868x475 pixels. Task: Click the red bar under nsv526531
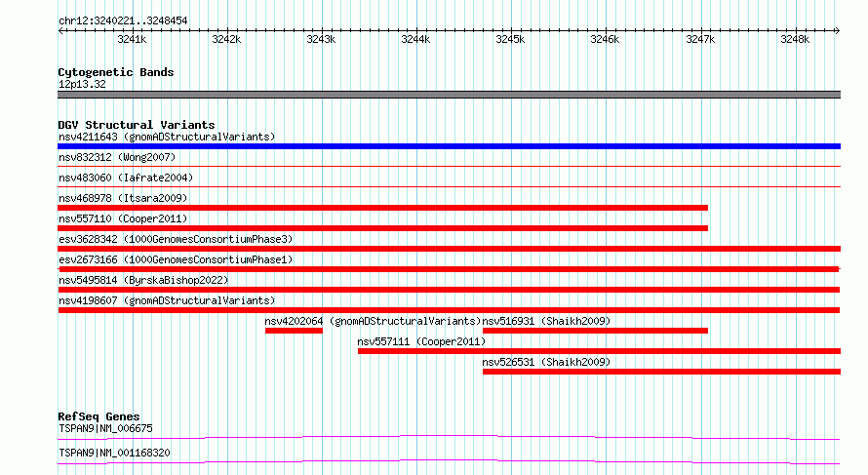tap(661, 372)
